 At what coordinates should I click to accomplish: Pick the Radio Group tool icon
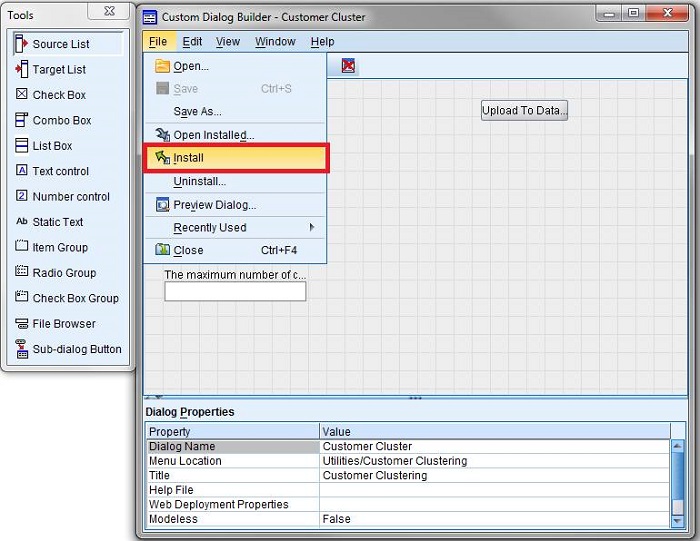(21, 271)
